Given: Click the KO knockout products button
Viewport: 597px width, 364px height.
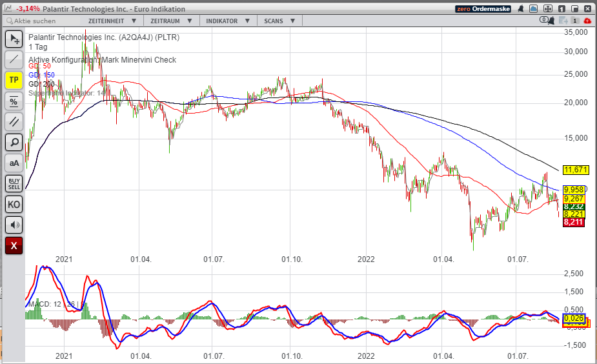Looking at the screenshot, I should 14,205.
